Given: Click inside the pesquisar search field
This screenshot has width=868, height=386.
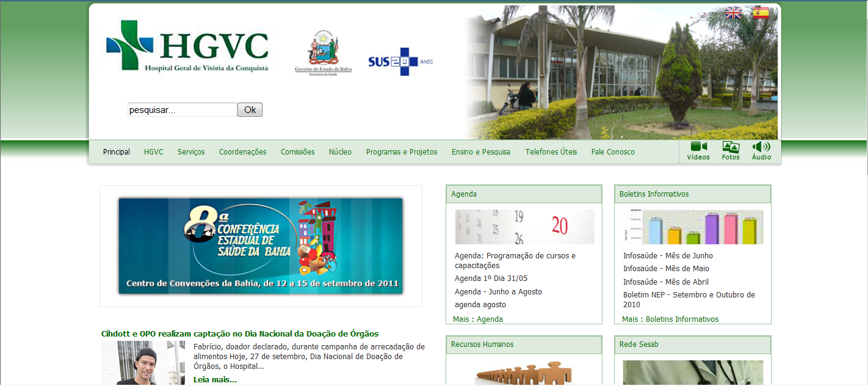Looking at the screenshot, I should click(181, 109).
